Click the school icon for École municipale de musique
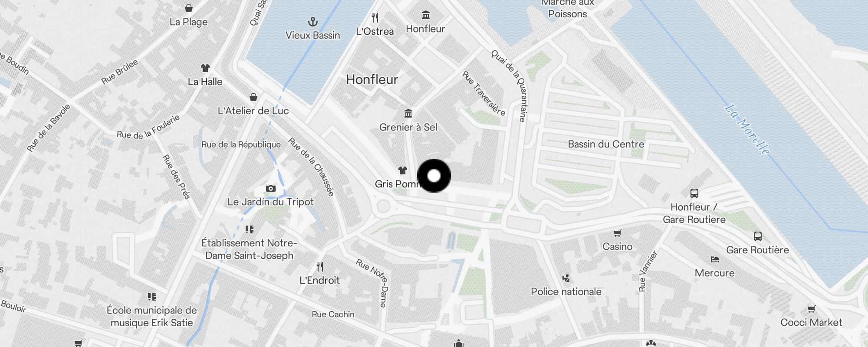Image resolution: width=868 pixels, height=347 pixels. click(152, 297)
